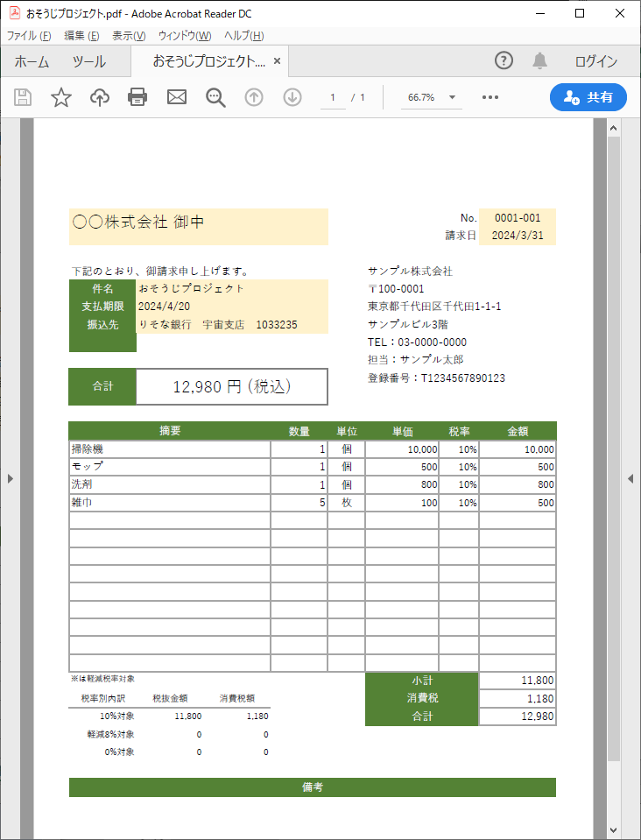Image resolution: width=641 pixels, height=840 pixels.
Task: Click unit price 10,000 for 掃除機
Action: [422, 449]
